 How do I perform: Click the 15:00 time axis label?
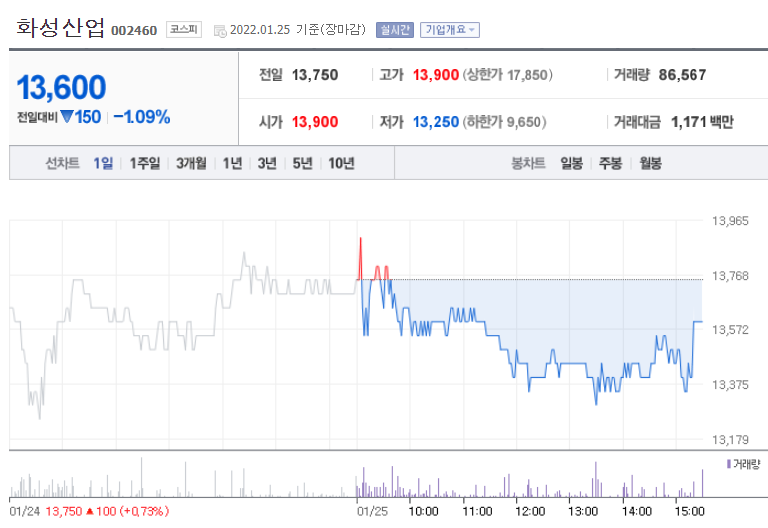pos(690,511)
